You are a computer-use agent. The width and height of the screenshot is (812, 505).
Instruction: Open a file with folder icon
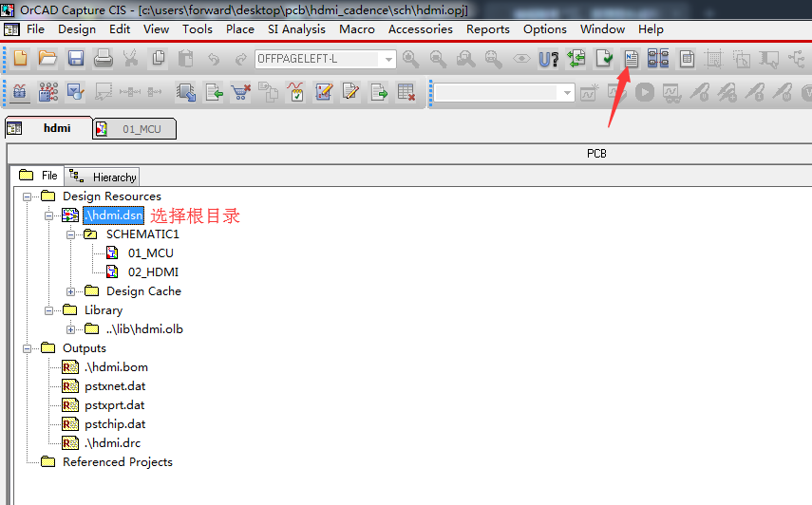pyautogui.click(x=47, y=58)
